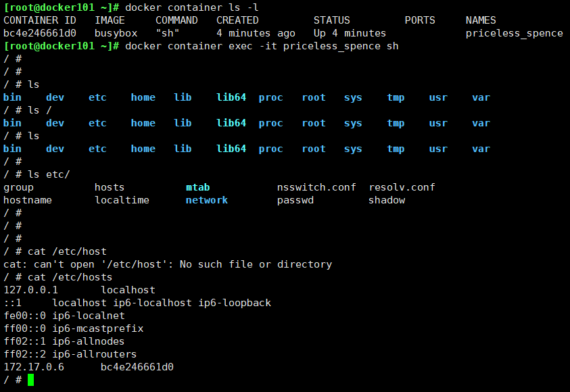This screenshot has width=570, height=392.
Task: Click the NAMES column header
Action: [x=481, y=20]
